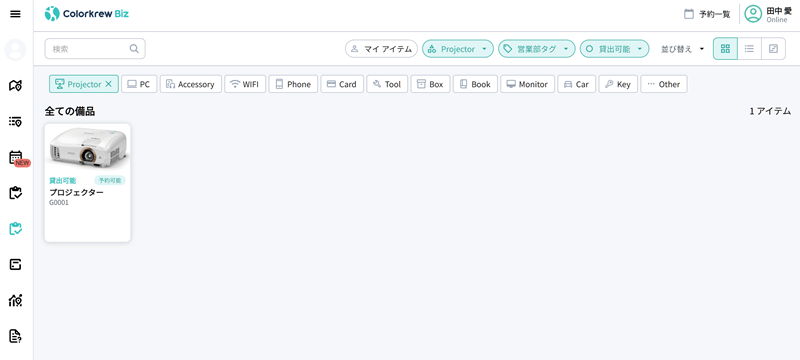Click the 予約可能 badge on projector card

click(x=110, y=181)
